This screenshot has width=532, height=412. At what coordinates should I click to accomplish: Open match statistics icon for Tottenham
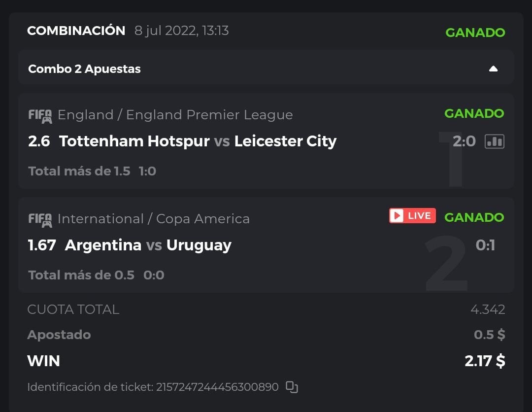pos(494,141)
